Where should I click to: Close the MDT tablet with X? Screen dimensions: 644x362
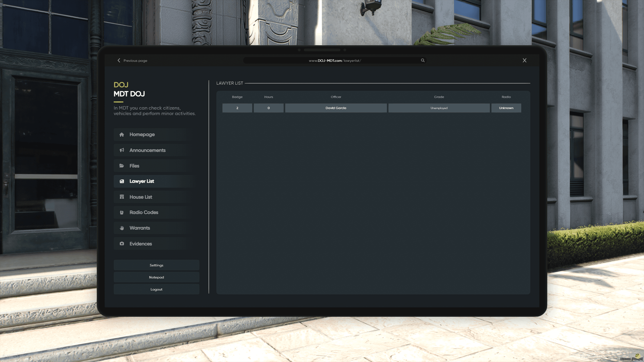click(x=525, y=60)
